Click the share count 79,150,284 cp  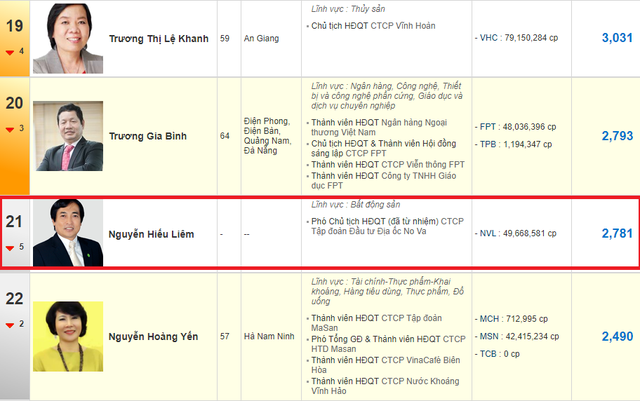[531, 38]
